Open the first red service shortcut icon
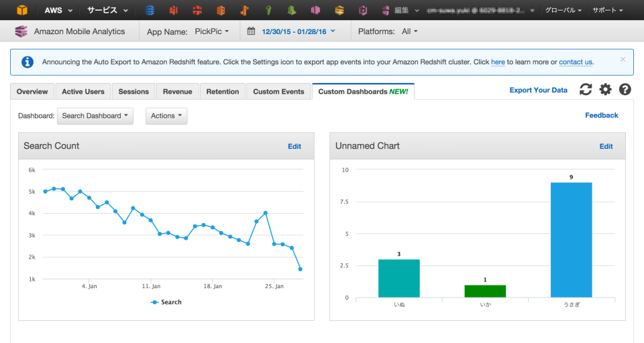644x343 pixels. [174, 10]
